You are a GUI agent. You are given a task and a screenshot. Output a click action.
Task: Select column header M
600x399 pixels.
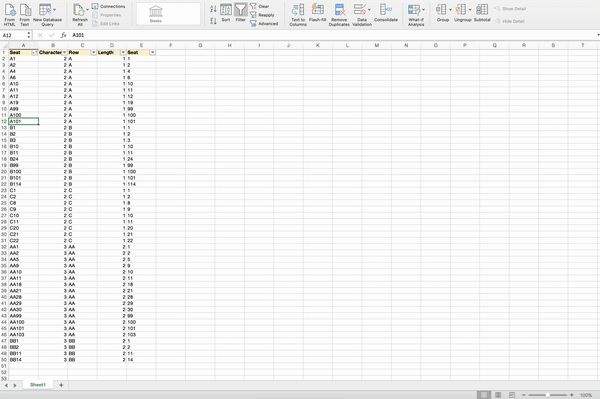377,45
